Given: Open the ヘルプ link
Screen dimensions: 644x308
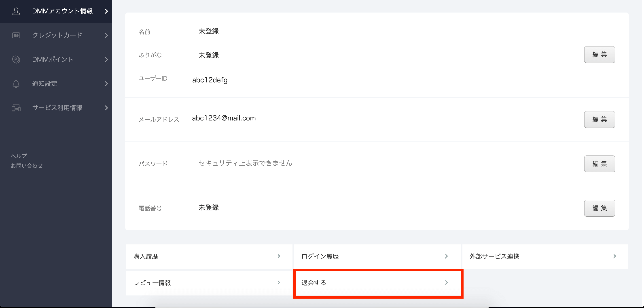Looking at the screenshot, I should (19, 156).
